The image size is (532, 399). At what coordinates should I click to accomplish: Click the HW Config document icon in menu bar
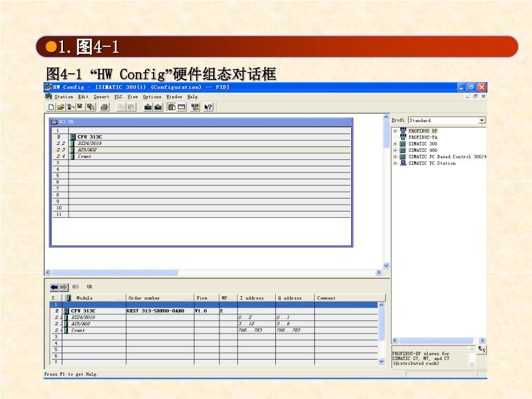48,96
